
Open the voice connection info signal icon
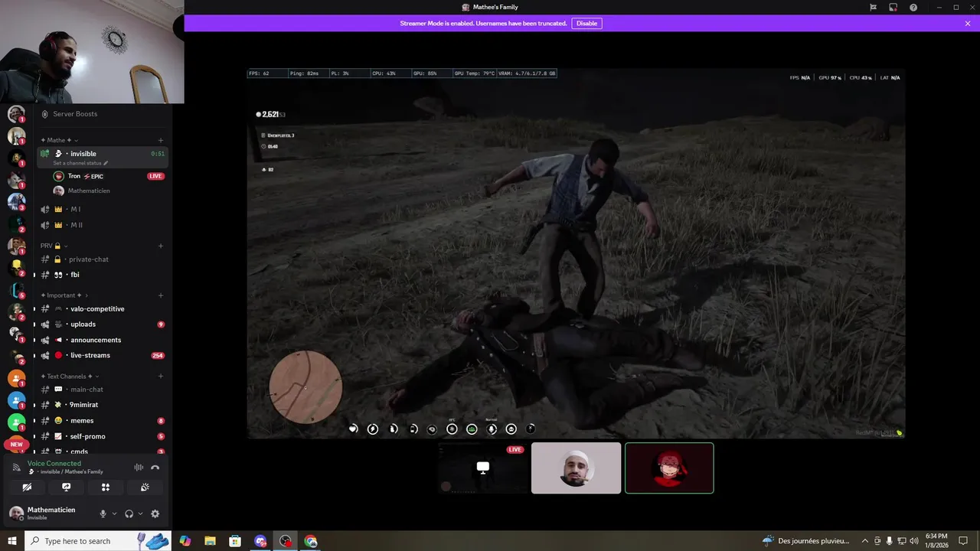(x=17, y=468)
